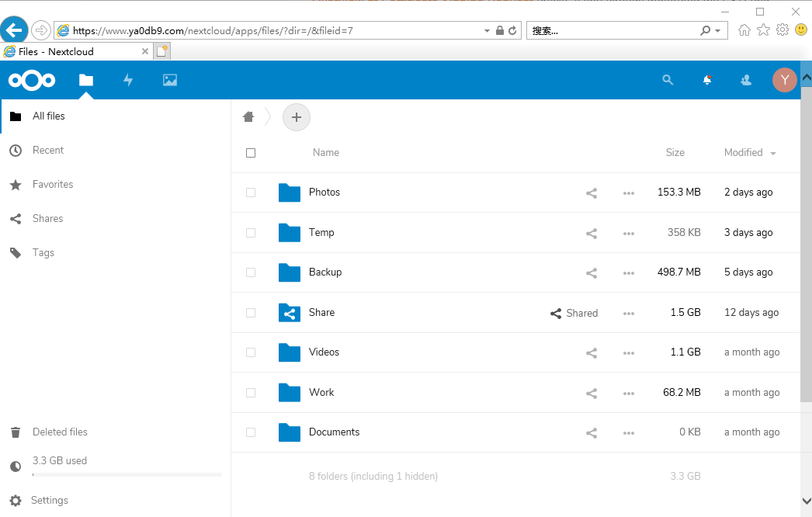This screenshot has width=812, height=517.
Task: Click the page vertical scrollbar
Action: point(807,244)
